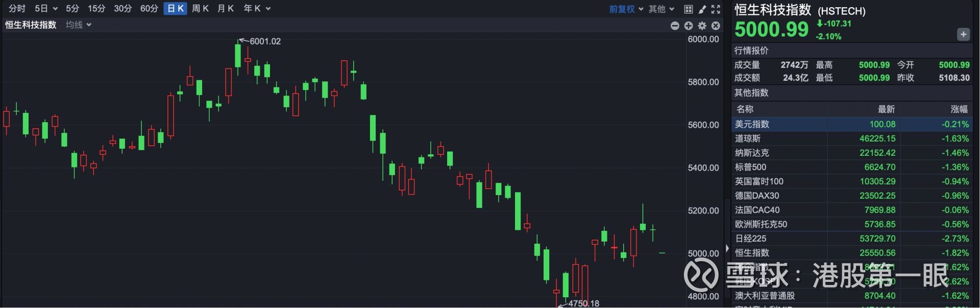980x308 pixels.
Task: Close chart panel with X icon
Action: pyautogui.click(x=716, y=26)
